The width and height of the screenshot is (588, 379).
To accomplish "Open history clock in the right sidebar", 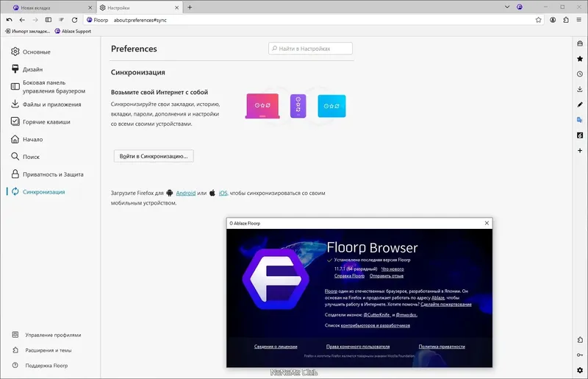I will pyautogui.click(x=580, y=74).
